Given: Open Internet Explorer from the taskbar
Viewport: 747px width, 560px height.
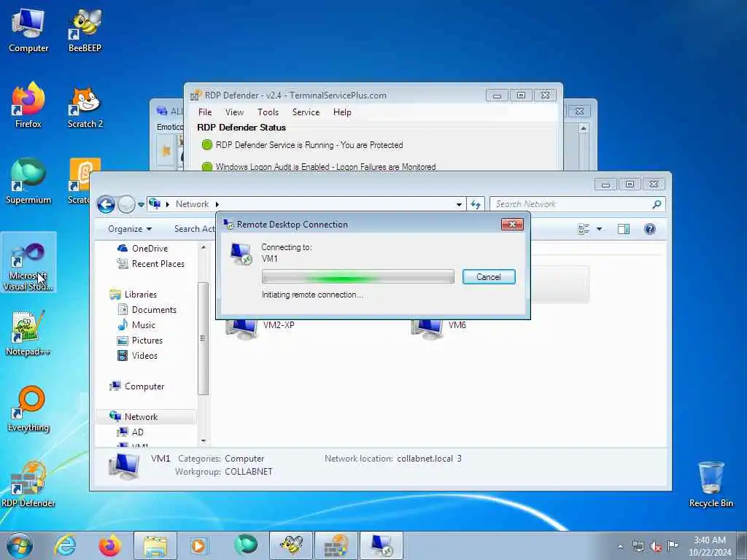Looking at the screenshot, I should [x=65, y=545].
